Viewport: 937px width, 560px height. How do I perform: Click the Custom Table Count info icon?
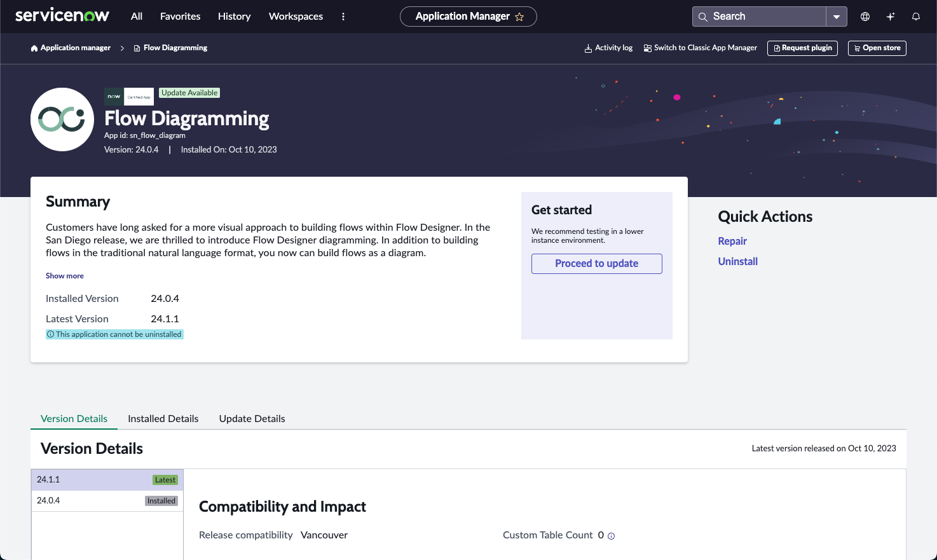612,536
